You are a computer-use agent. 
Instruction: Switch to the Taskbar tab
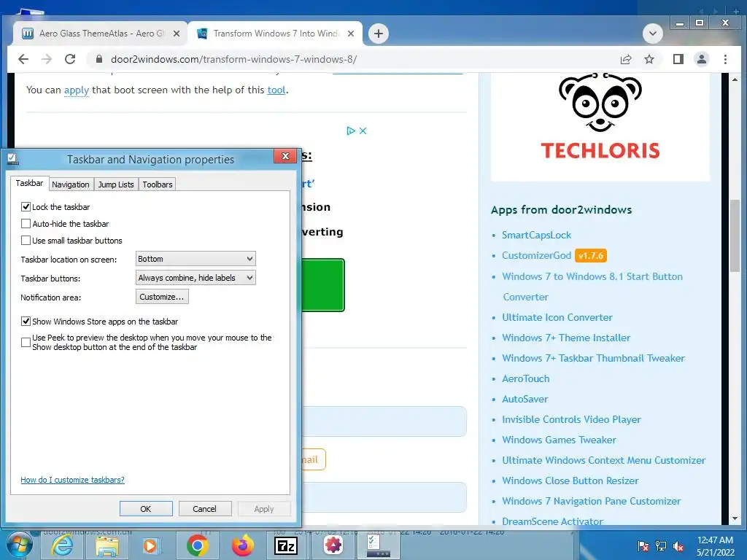pyautogui.click(x=29, y=183)
